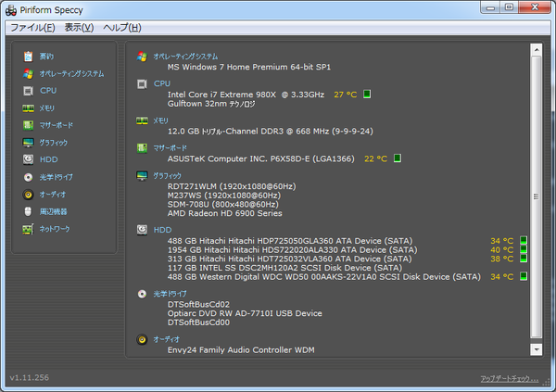Image resolution: width=556 pixels, height=392 pixels.
Task: Select the 要約 summary clipboard icon in sidebar
Action: click(x=28, y=56)
